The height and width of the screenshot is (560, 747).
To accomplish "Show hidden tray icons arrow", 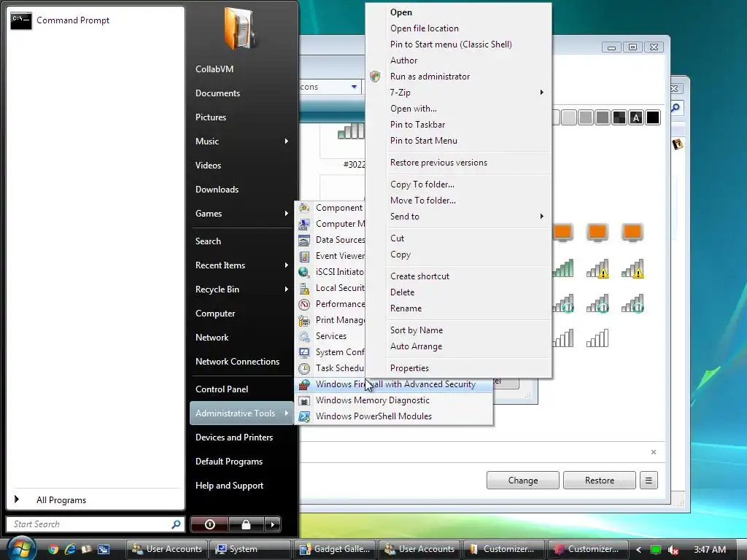I will pyautogui.click(x=638, y=550).
